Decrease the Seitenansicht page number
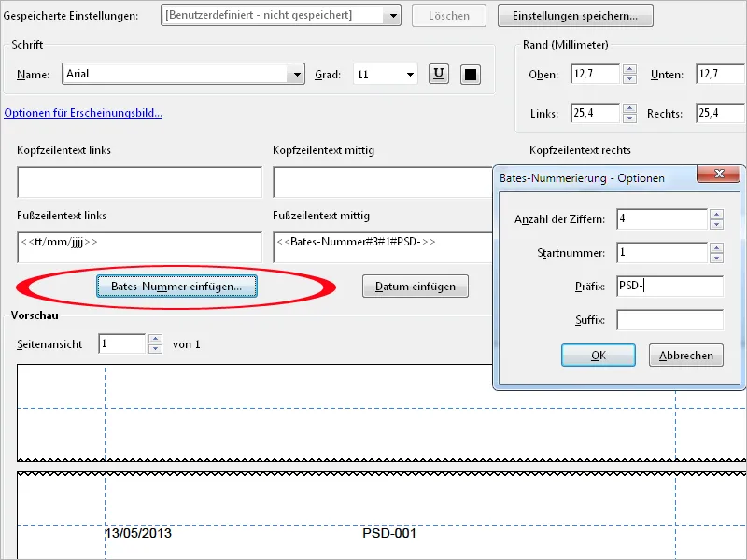 click(x=155, y=349)
